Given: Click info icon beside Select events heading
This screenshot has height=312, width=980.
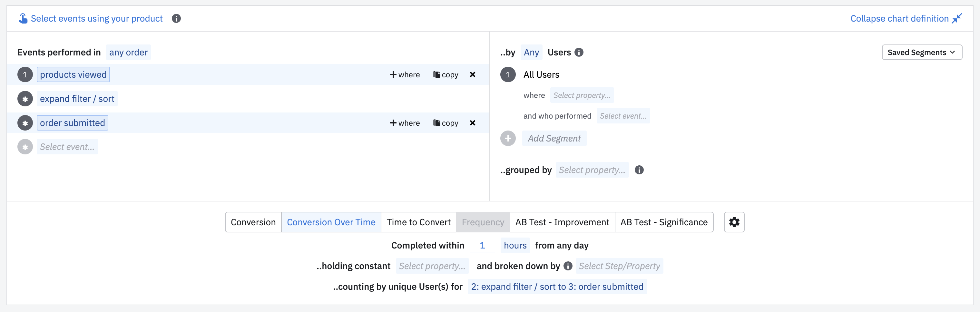Looking at the screenshot, I should click(x=176, y=18).
